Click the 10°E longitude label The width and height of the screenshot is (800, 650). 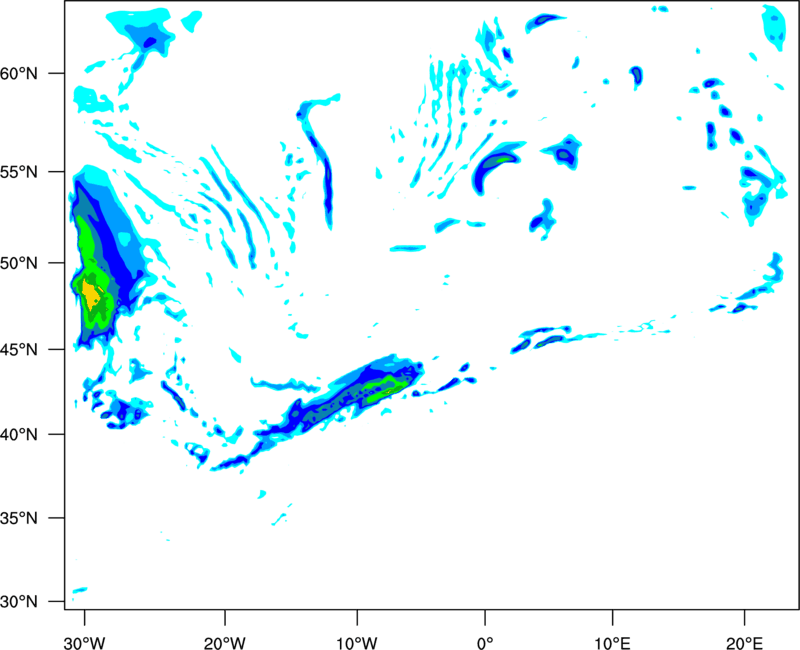[x=612, y=643]
